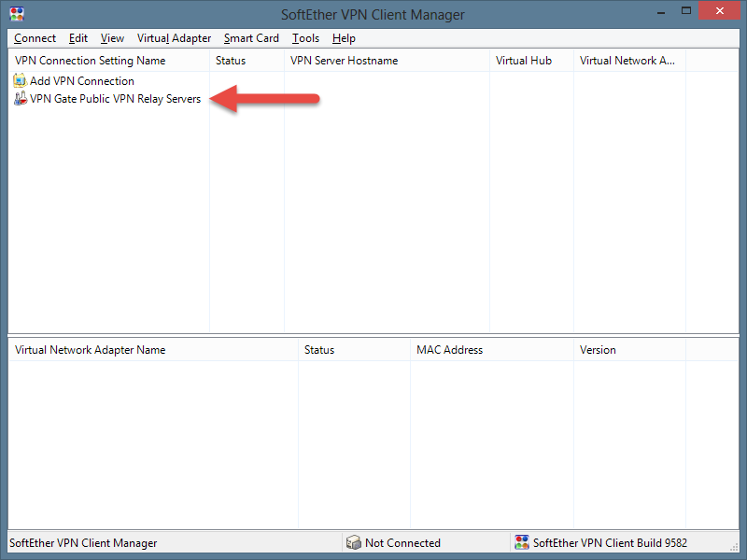This screenshot has width=747, height=560.
Task: Click the VPN Gate relay servers icon
Action: tap(21, 99)
